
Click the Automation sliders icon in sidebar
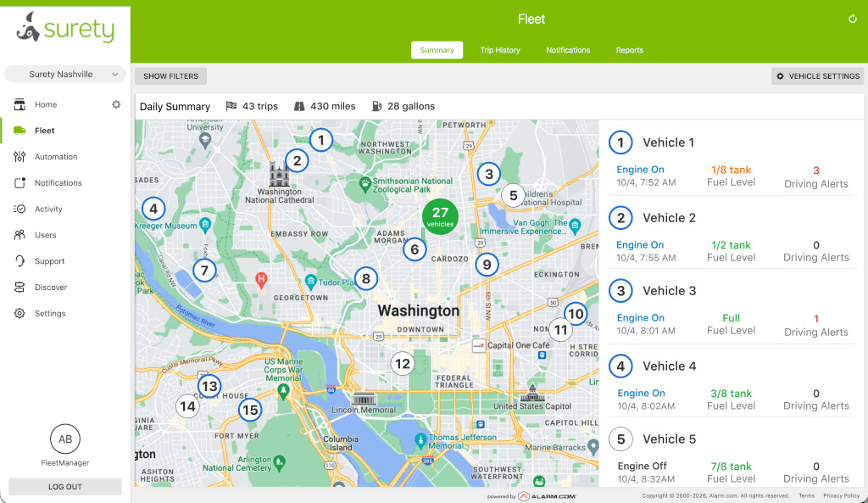tap(19, 157)
